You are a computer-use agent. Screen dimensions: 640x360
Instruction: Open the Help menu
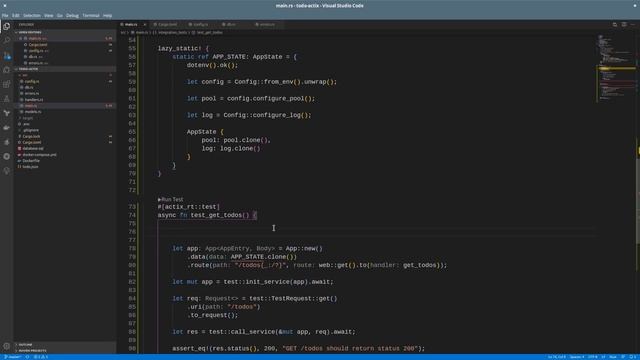click(x=107, y=16)
